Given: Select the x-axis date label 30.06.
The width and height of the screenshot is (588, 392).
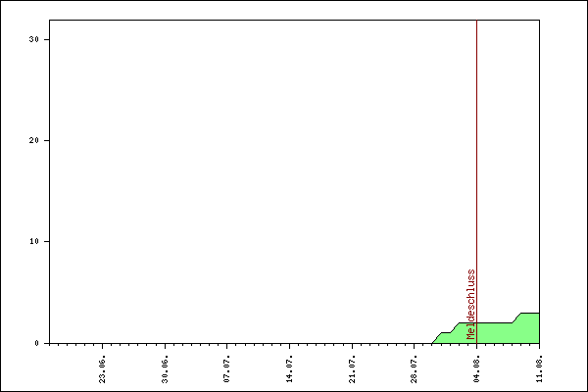Looking at the screenshot, I should tap(165, 367).
